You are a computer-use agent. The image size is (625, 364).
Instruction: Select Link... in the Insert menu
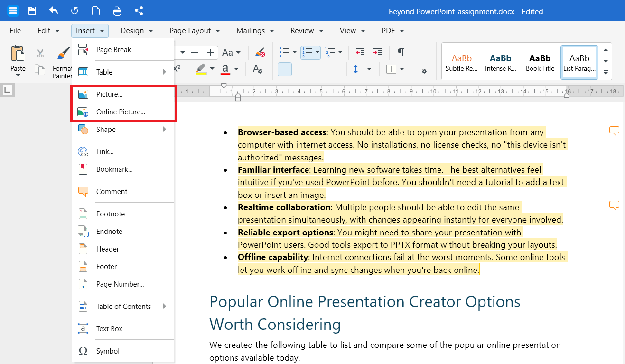[123, 152]
